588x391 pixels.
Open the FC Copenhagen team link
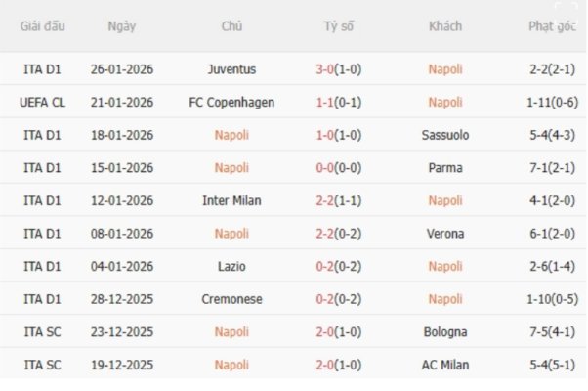tap(231, 102)
